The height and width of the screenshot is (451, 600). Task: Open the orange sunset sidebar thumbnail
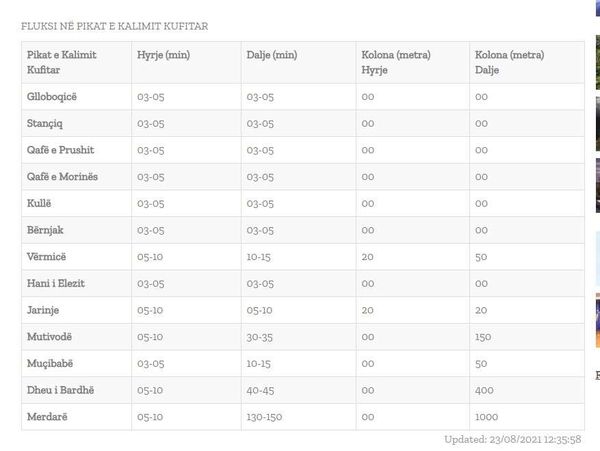[x=598, y=321]
